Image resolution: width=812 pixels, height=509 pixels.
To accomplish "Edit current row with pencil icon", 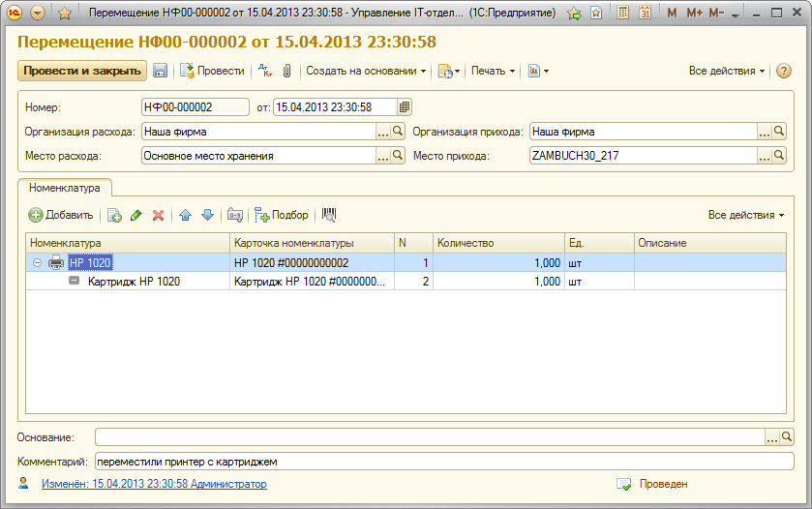I will pos(136,215).
